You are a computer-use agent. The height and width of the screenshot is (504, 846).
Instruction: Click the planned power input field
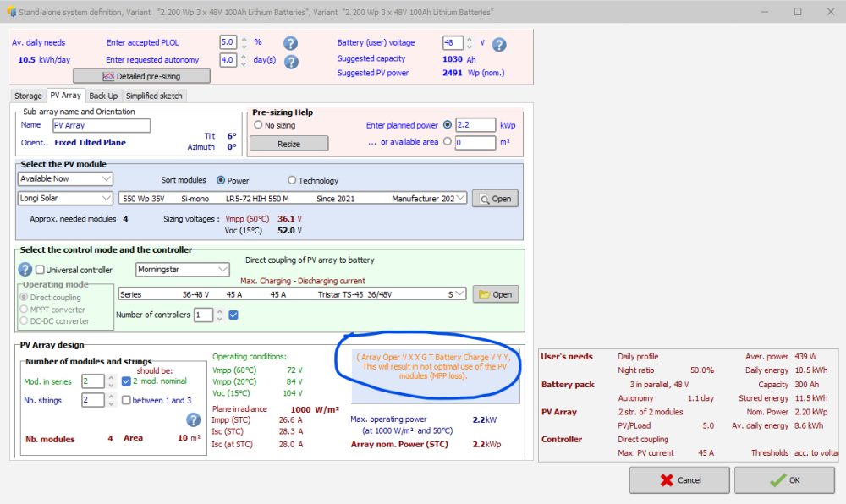pos(475,125)
